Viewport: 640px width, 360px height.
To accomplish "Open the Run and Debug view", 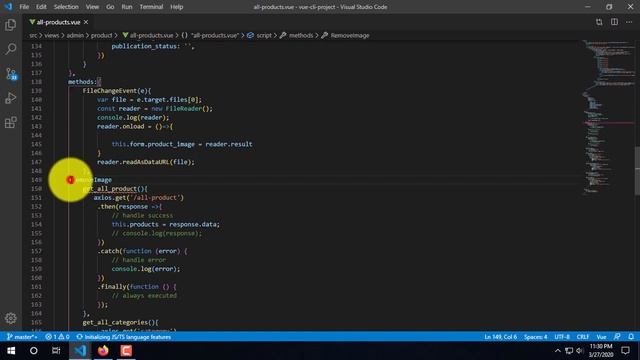I will (x=11, y=98).
